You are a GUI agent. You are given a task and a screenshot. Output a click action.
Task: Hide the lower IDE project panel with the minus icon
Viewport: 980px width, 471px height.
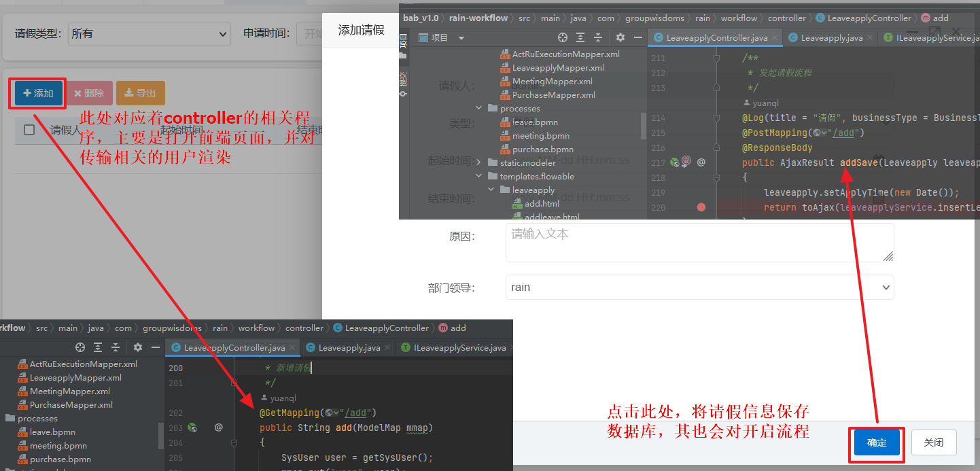[155, 347]
